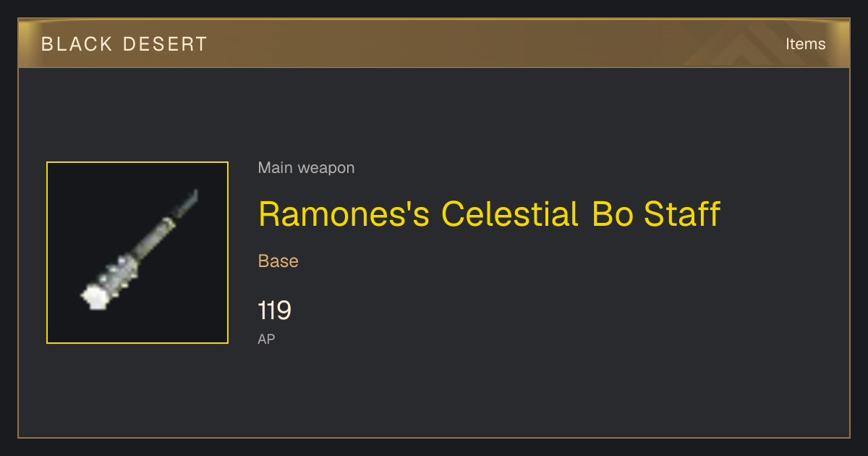Select the word Celestial in the item name

tap(509, 214)
